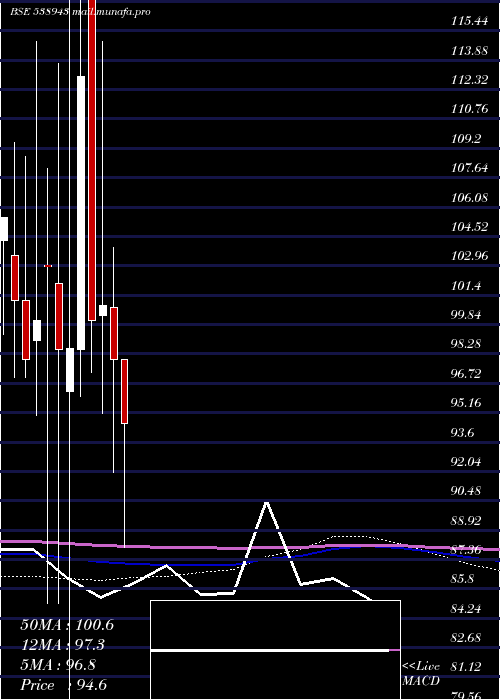Click the Price : 94.6 readout
The image size is (500, 700).
[x=63, y=685]
